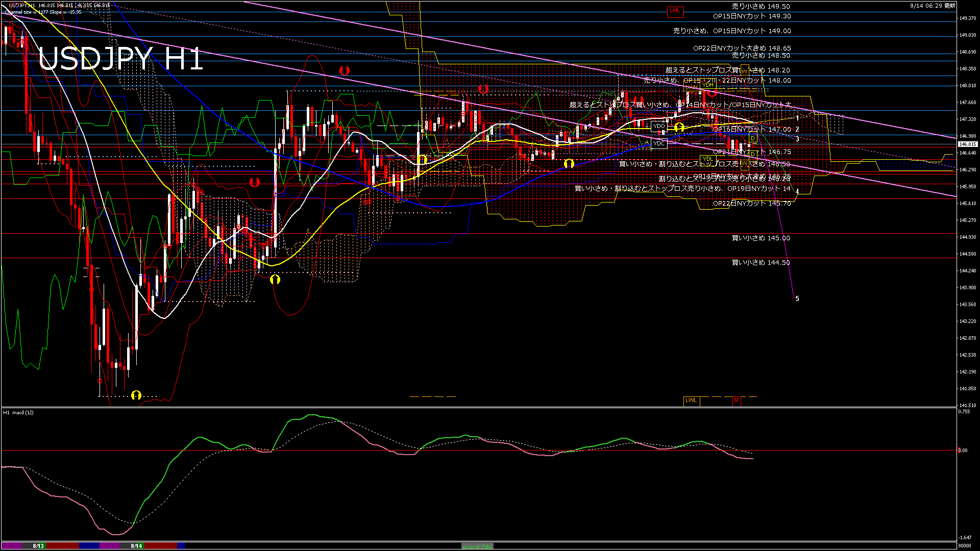
Task: Click the OP22日NYカット 145.70 label
Action: click(752, 204)
